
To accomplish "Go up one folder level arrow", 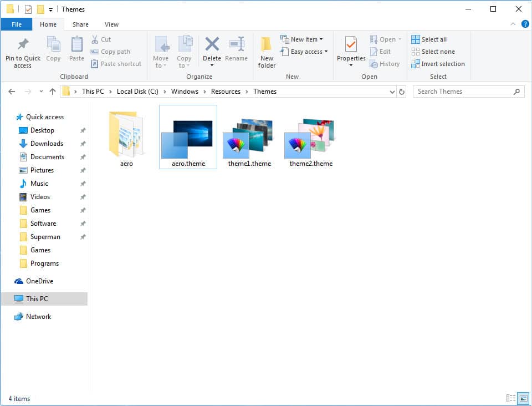I will coord(52,92).
